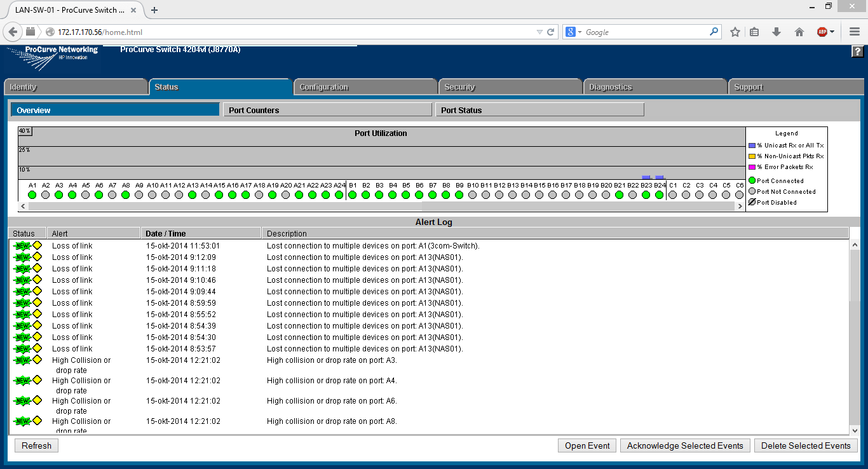
Task: Open bookmarks list icon
Action: click(754, 32)
